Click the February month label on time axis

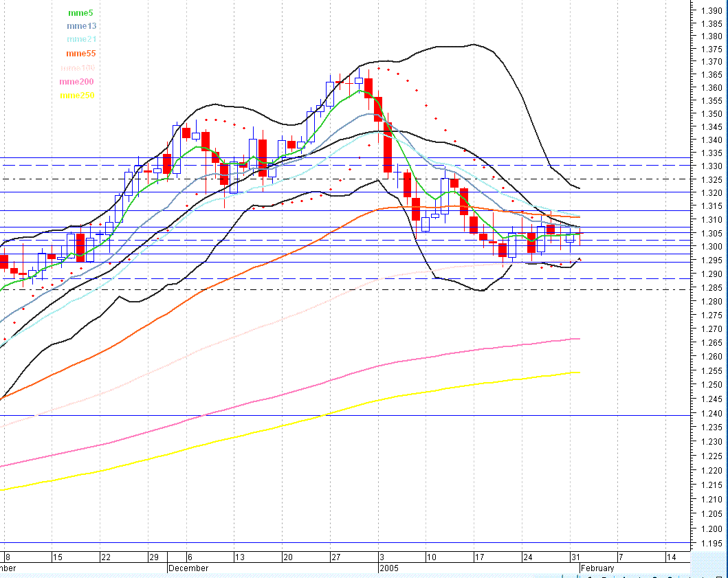pos(597,568)
